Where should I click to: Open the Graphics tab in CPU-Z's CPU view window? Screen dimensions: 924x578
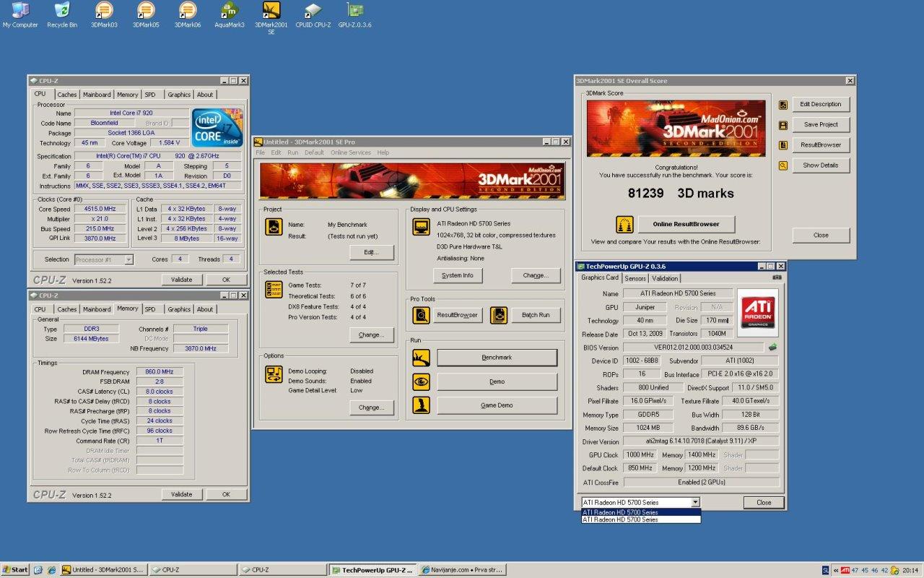179,95
